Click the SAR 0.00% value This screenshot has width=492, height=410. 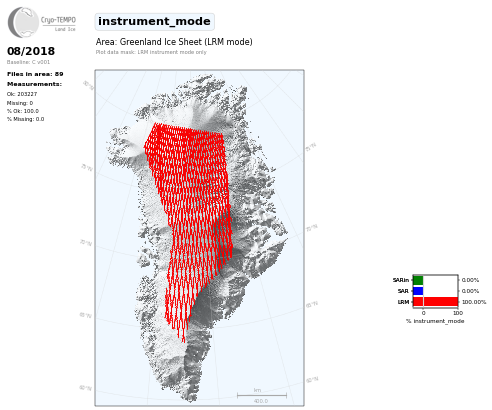pyautogui.click(x=470, y=291)
